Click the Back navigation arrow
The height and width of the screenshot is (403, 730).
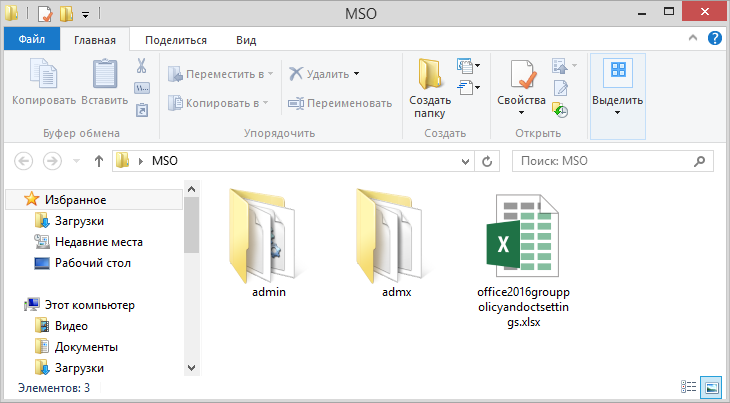click(24, 161)
